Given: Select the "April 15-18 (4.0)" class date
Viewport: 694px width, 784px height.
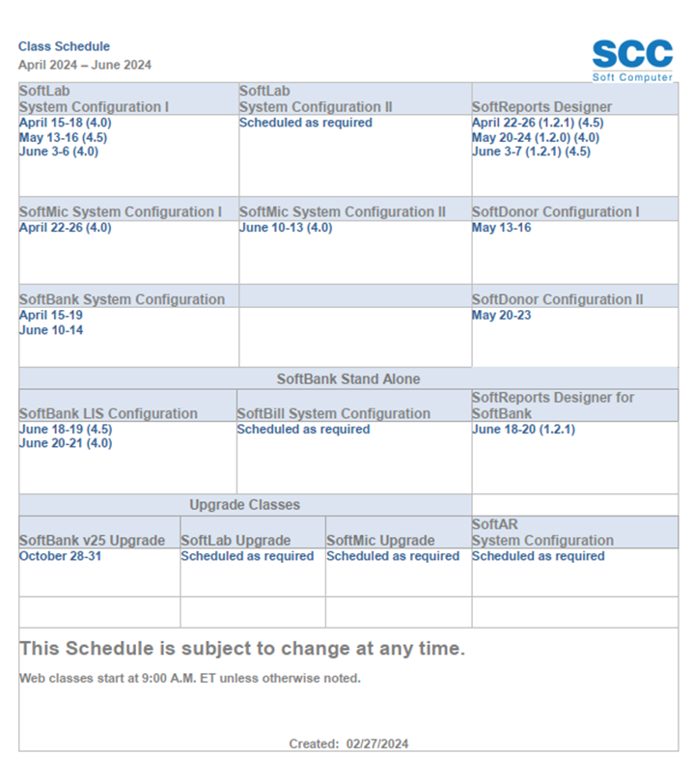Looking at the screenshot, I should click(59, 124).
